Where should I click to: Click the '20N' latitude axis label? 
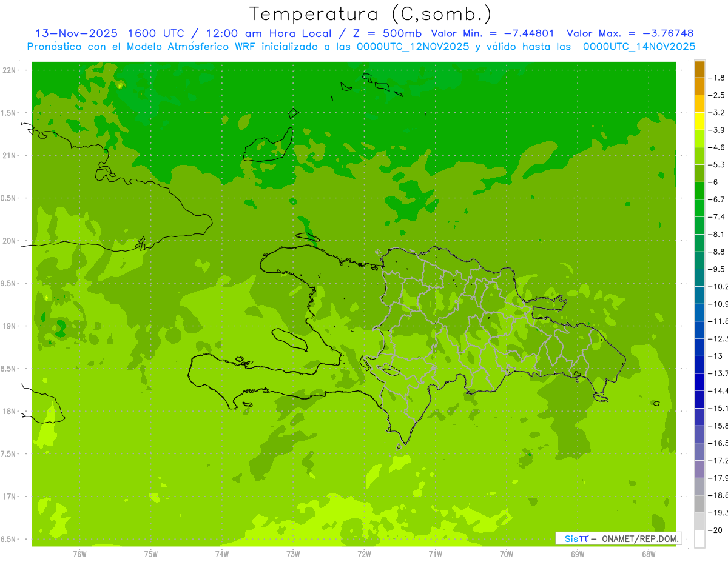pyautogui.click(x=9, y=241)
